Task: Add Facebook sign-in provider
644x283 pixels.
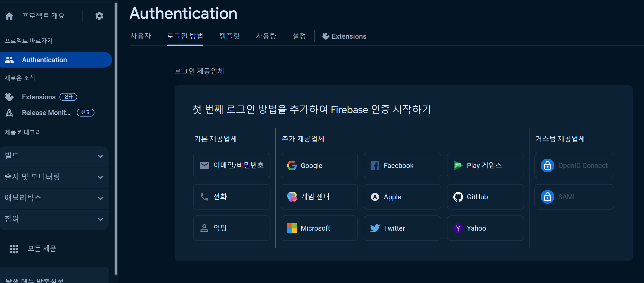Action: coord(402,165)
